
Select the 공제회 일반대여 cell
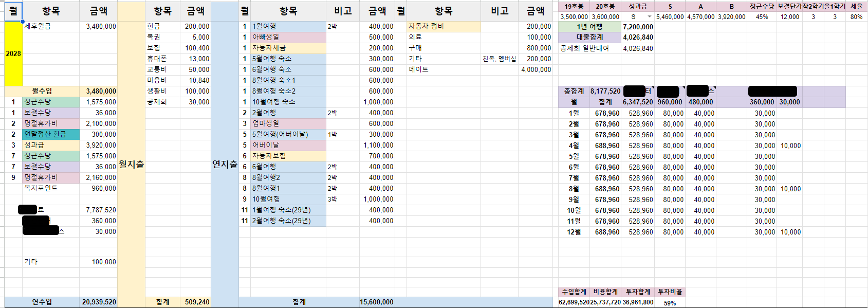(x=589, y=48)
